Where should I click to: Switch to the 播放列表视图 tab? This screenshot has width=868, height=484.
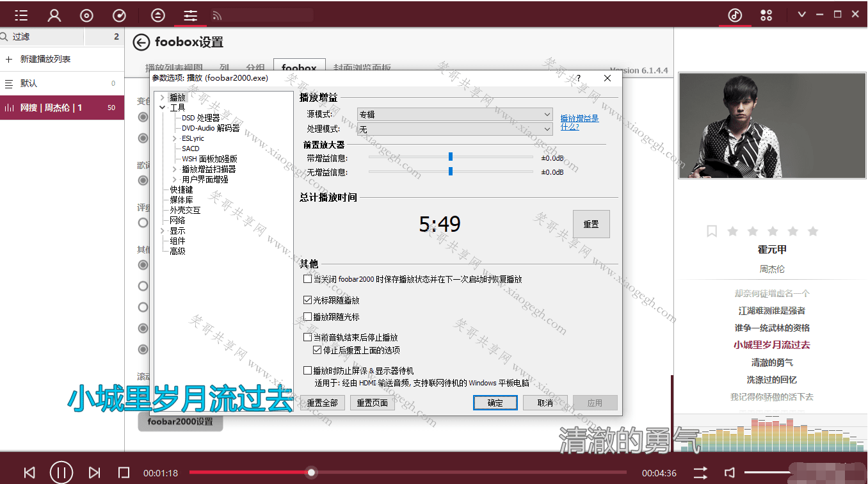coord(174,67)
